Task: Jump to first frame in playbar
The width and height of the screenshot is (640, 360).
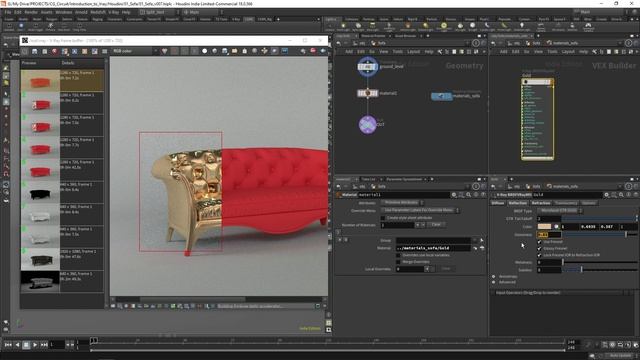Action: tap(8, 345)
